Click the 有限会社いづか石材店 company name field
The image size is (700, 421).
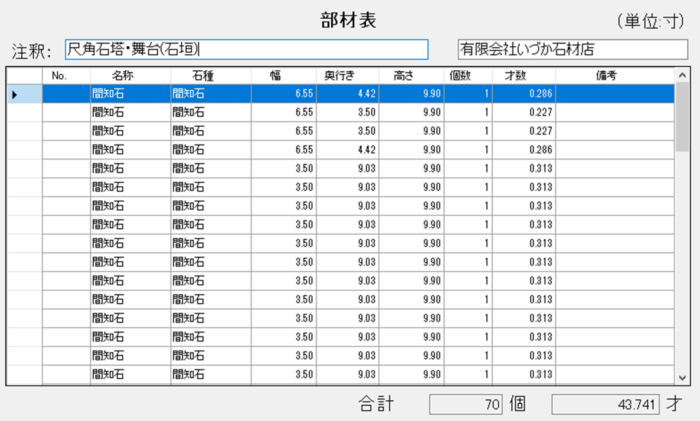point(573,50)
